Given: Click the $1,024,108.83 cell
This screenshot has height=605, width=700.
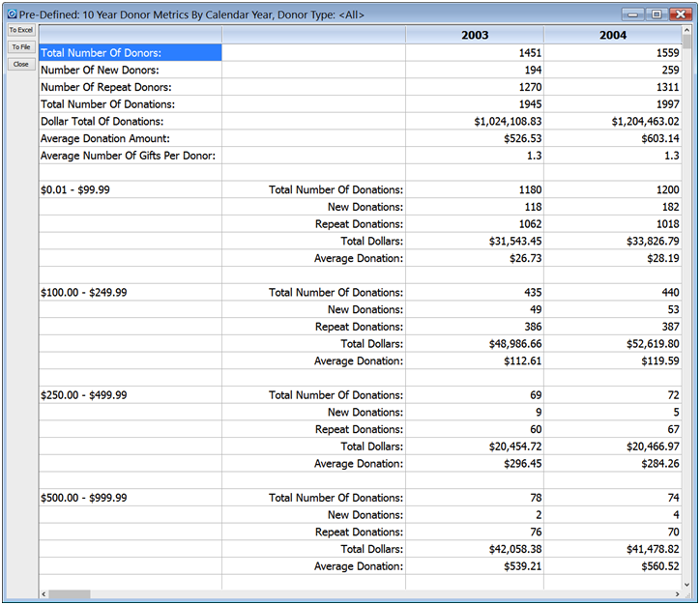Looking at the screenshot, I should 475,122.
